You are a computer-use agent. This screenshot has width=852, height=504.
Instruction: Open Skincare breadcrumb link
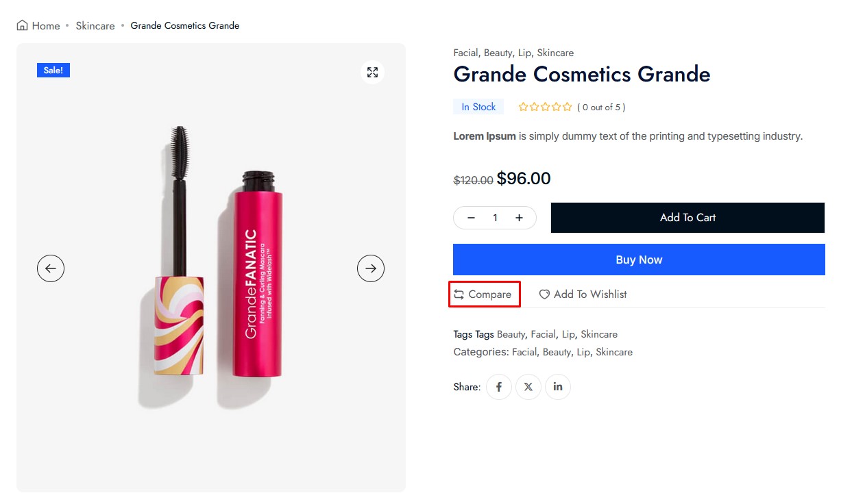point(95,26)
